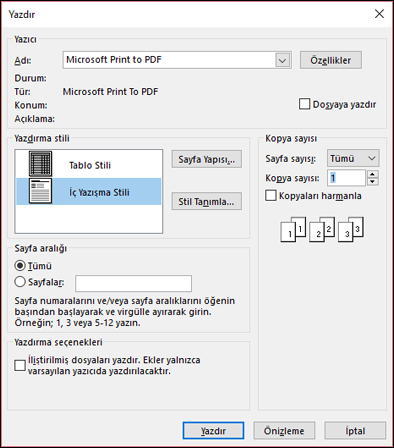Click the İptal cancel button
This screenshot has width=394, height=448.
coord(355,431)
